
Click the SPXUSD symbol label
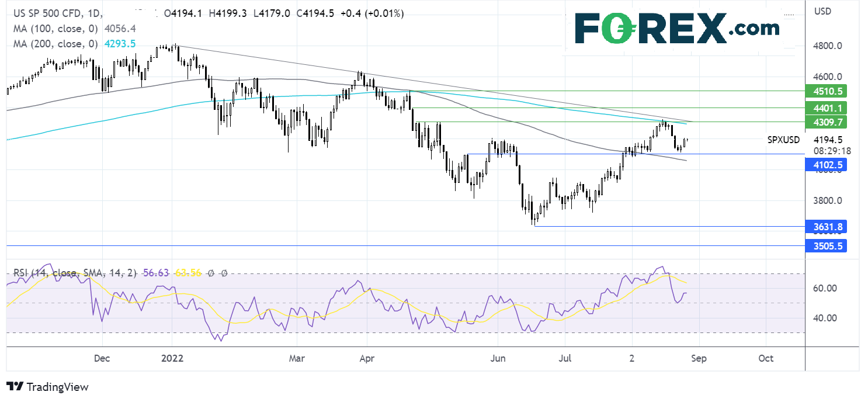click(783, 140)
